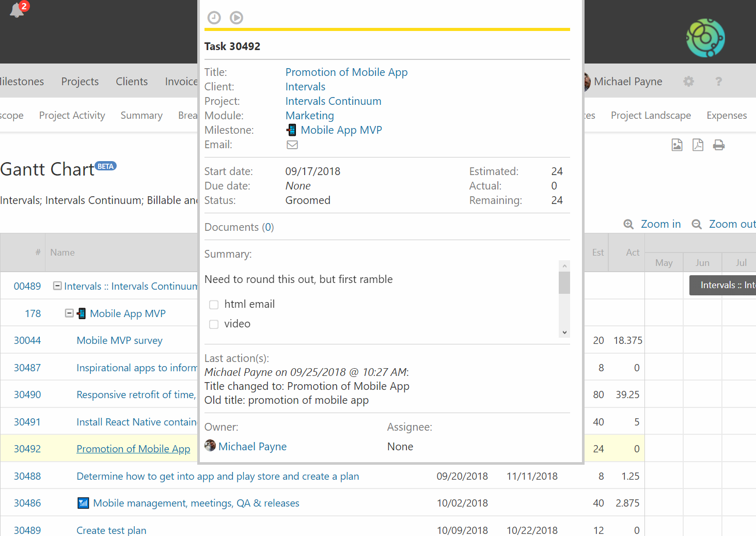Screen dimensions: 756x536
Task: Switch to the Project Landscape tab
Action: 651,116
